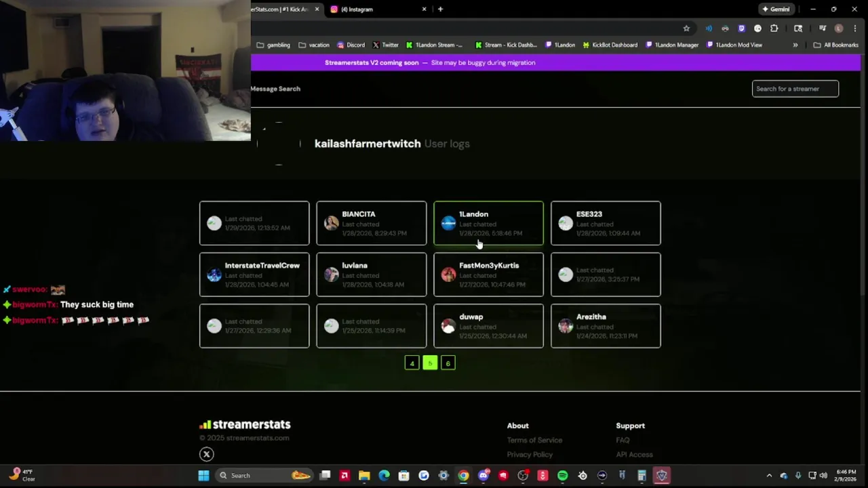Open Spotify from the taskbar
Screen dimensions: 868x488
point(562,476)
